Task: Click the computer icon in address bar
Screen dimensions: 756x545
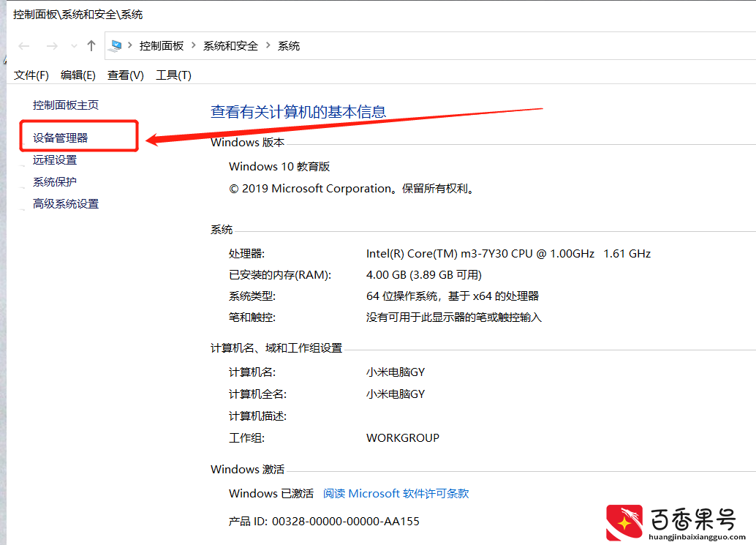Action: 116,46
